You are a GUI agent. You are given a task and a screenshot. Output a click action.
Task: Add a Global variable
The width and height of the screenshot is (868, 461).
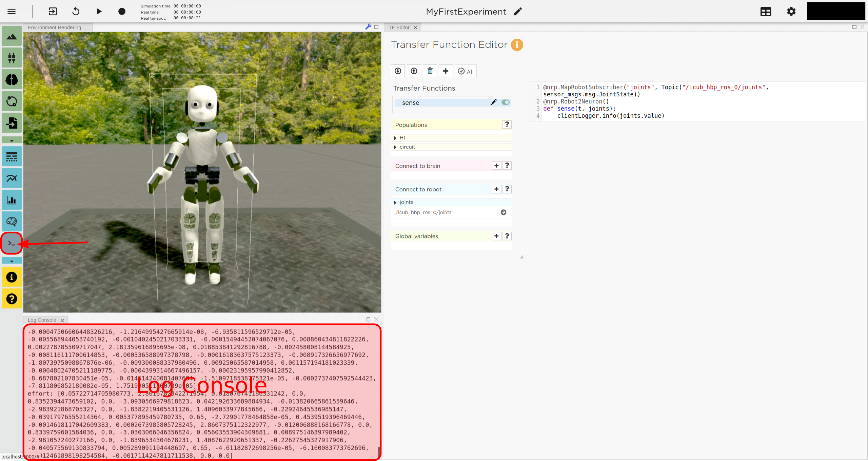496,236
